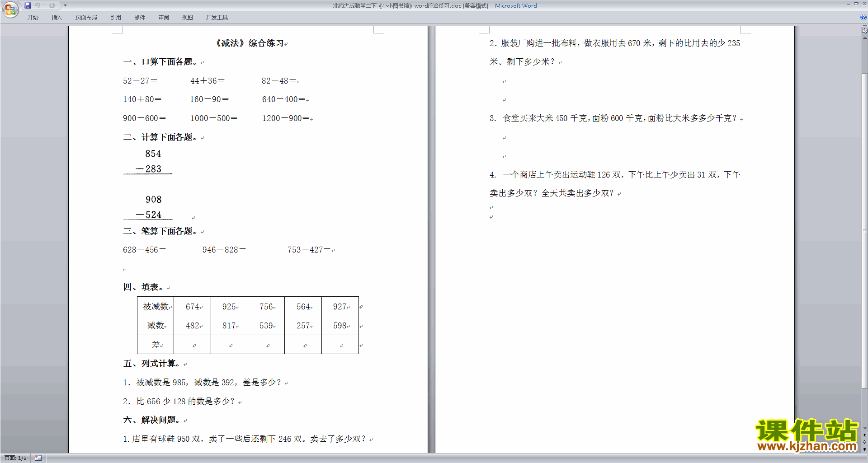
Task: Click the equation 946－828＝
Action: point(224,250)
